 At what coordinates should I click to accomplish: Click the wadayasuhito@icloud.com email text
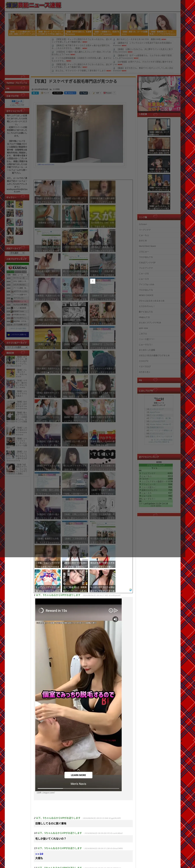[x=17, y=190]
